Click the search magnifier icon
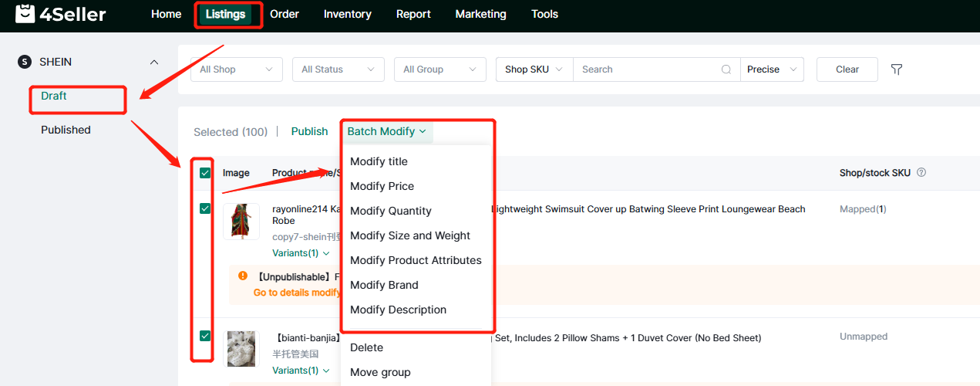This screenshot has width=980, height=386. (x=726, y=69)
